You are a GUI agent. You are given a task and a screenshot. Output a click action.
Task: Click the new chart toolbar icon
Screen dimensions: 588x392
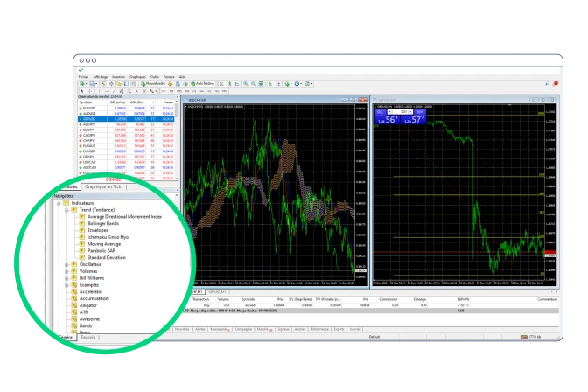pos(82,84)
